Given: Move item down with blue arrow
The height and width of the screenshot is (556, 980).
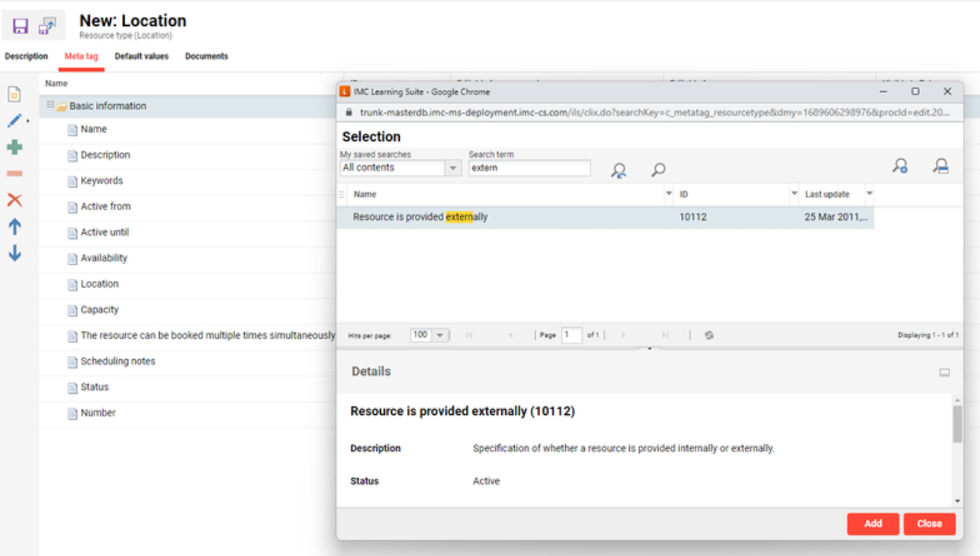Looking at the screenshot, I should coord(14,254).
